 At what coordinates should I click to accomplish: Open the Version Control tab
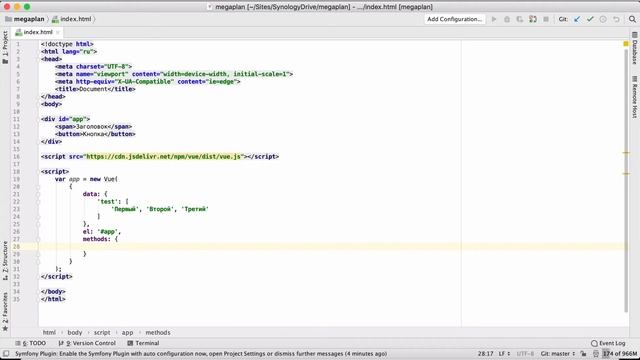[x=87, y=343]
